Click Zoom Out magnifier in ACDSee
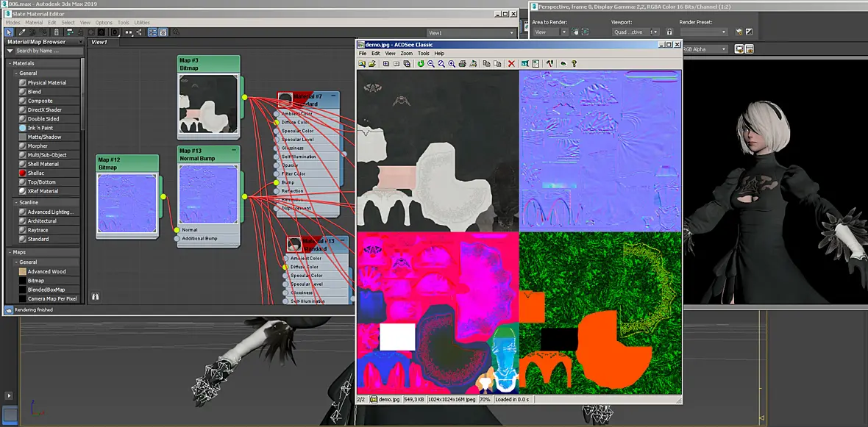Screen dimensions: 868x427 (431, 64)
